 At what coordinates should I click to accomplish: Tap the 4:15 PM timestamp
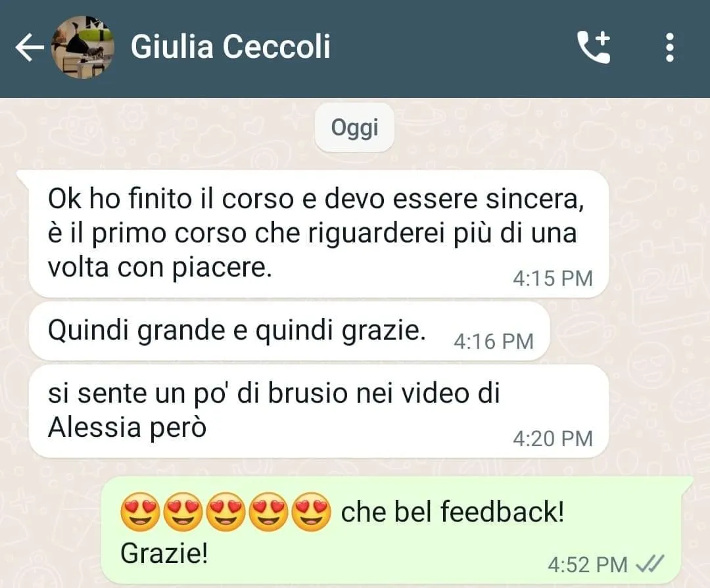[x=552, y=278]
